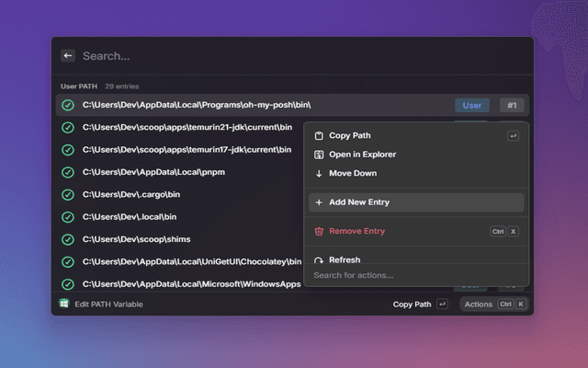The image size is (588, 368).
Task: Click the check icon beside the pnpm path
Action: tap(68, 172)
